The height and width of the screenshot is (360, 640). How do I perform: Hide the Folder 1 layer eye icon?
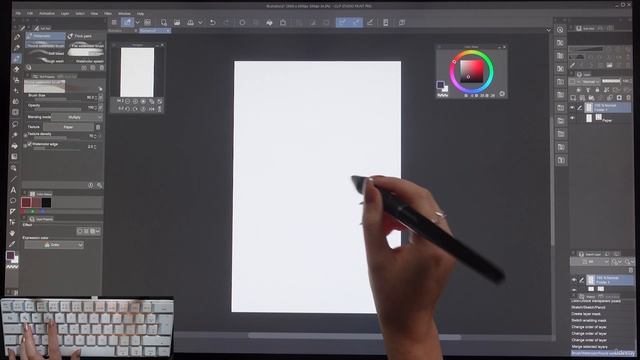click(572, 108)
